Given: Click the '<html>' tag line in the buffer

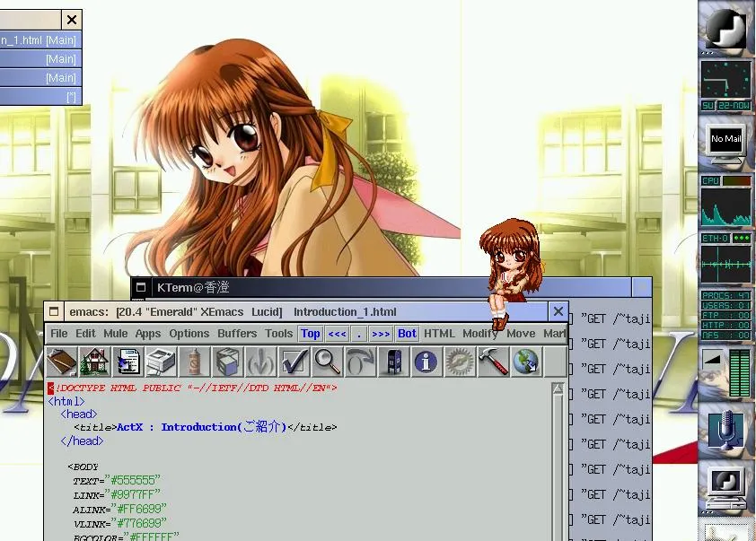Looking at the screenshot, I should (x=66, y=401).
